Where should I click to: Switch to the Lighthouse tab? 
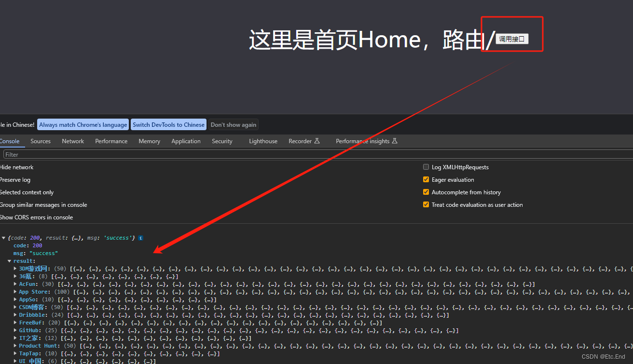click(x=263, y=141)
